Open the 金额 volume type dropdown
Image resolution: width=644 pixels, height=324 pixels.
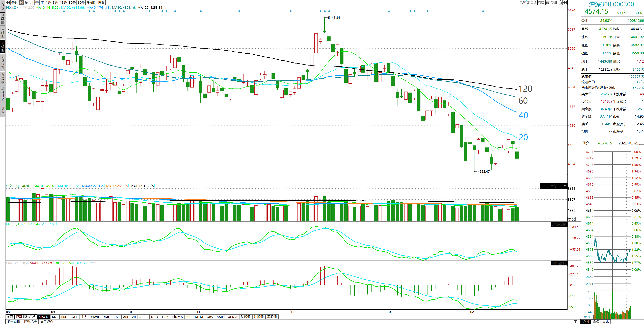pos(554,186)
